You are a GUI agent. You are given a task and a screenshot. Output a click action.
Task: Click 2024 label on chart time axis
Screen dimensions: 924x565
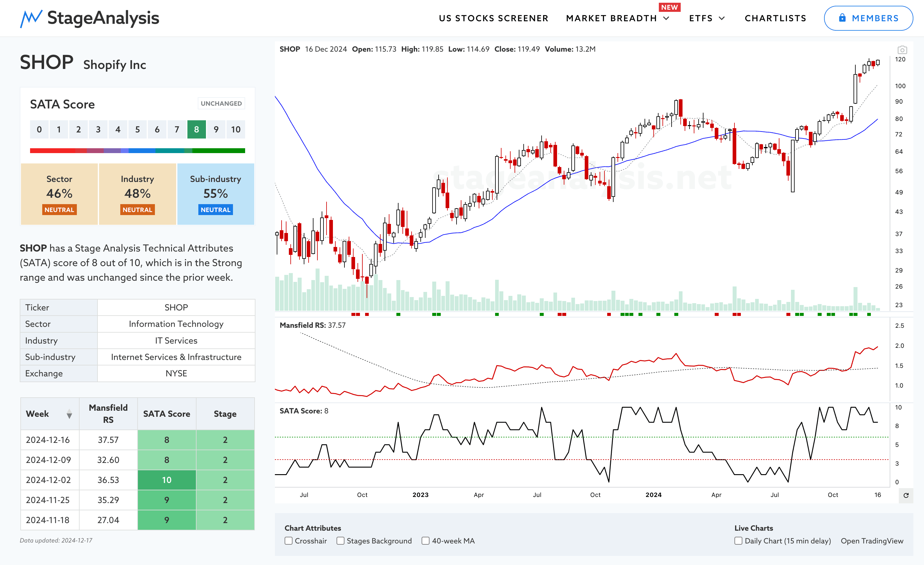point(653,495)
